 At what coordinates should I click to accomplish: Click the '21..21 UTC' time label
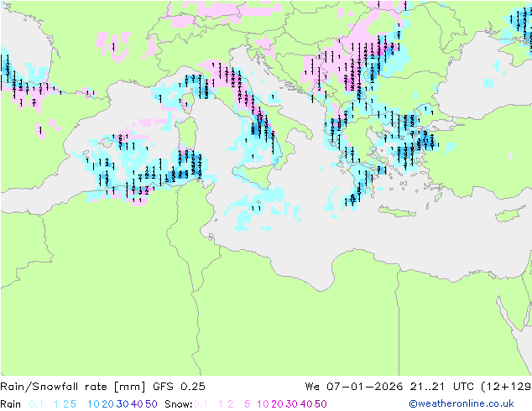coord(443,387)
